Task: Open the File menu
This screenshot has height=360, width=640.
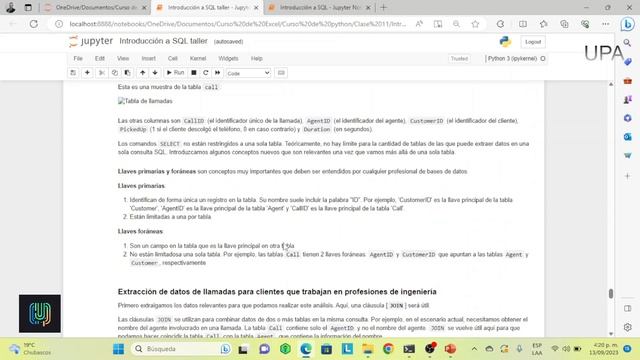Action: (x=78, y=58)
